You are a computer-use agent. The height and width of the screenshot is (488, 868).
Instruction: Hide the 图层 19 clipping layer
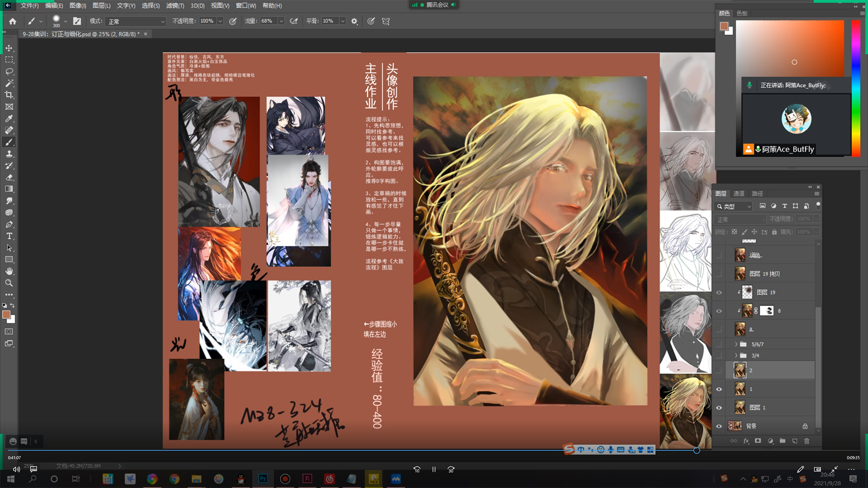(719, 292)
